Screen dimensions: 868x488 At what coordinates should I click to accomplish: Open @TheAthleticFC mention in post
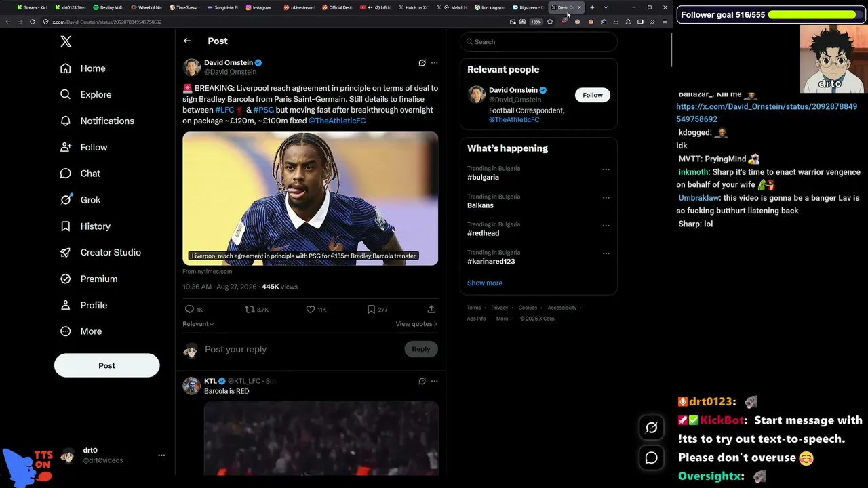[337, 121]
